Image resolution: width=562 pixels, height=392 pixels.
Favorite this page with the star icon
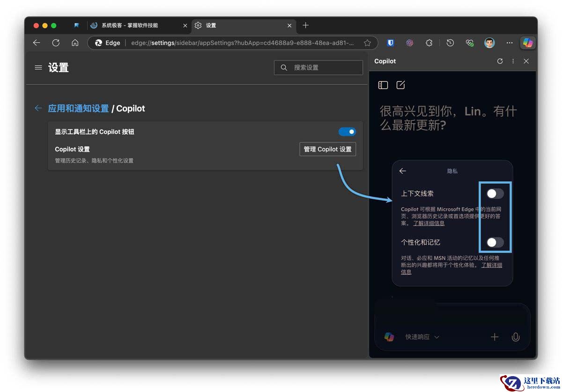pyautogui.click(x=368, y=43)
